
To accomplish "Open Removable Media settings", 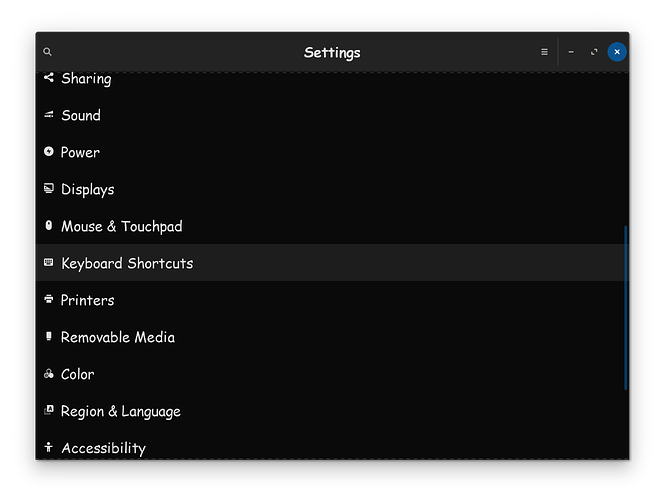I will [x=330, y=336].
